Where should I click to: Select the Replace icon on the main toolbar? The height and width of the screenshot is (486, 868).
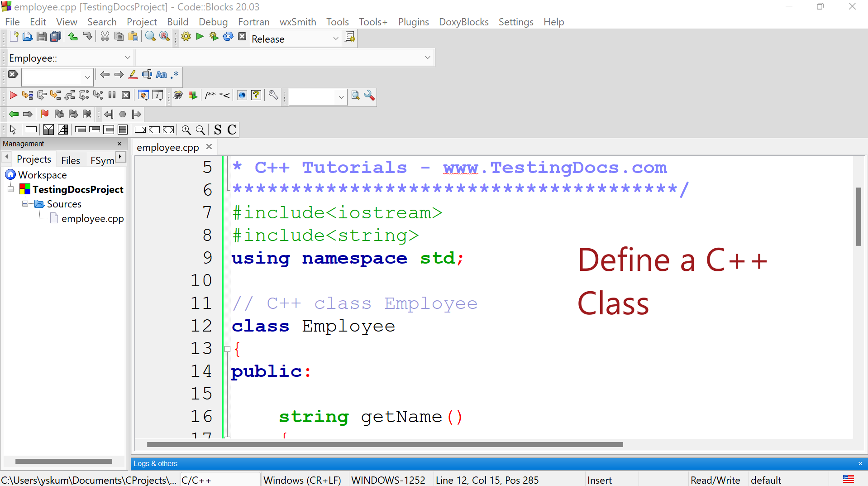(164, 37)
